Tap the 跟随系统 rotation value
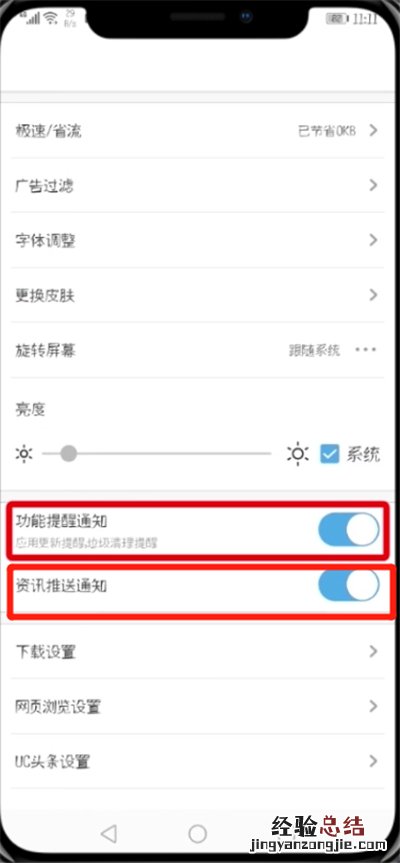This screenshot has width=400, height=863. 315,350
